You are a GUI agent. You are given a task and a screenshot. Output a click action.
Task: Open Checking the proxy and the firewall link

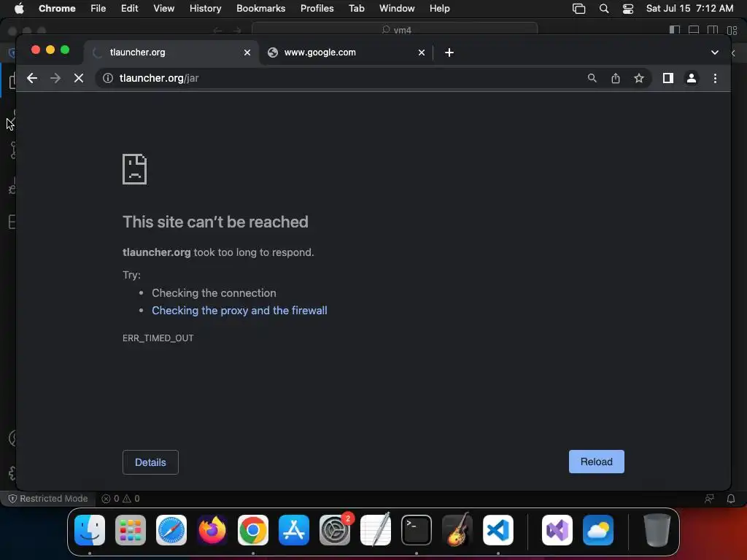click(239, 311)
